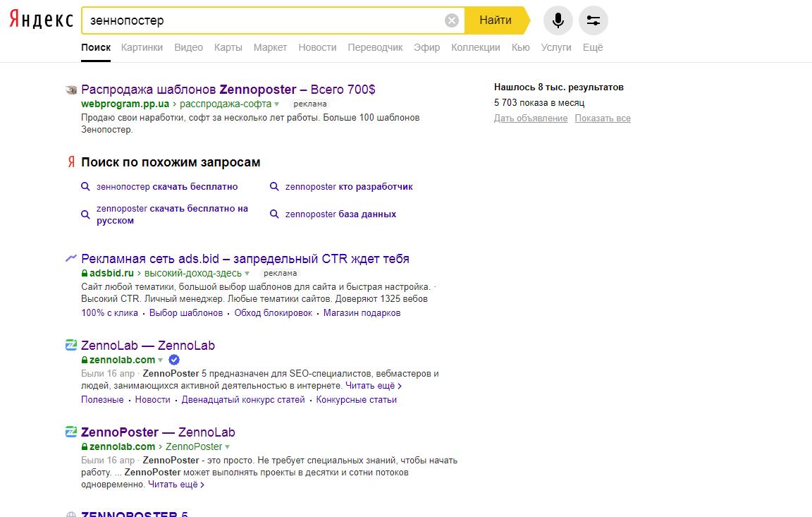Switch to the Видео tab
The width and height of the screenshot is (812, 517).
188,47
